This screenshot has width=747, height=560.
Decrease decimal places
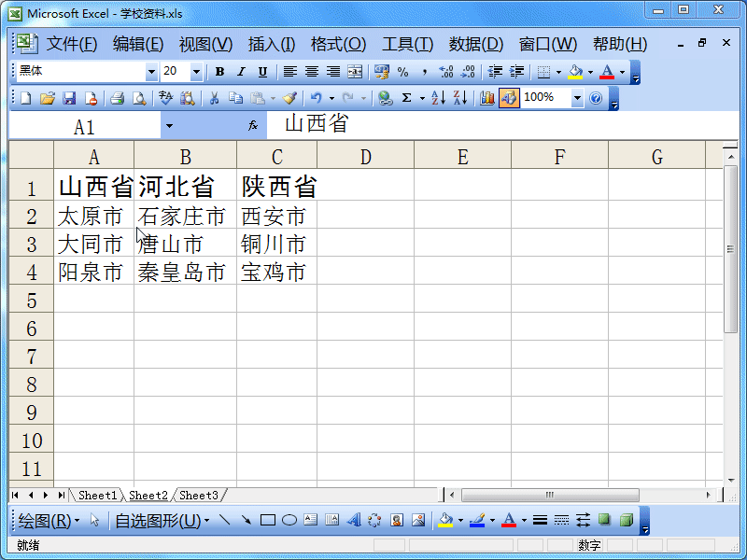[x=469, y=72]
